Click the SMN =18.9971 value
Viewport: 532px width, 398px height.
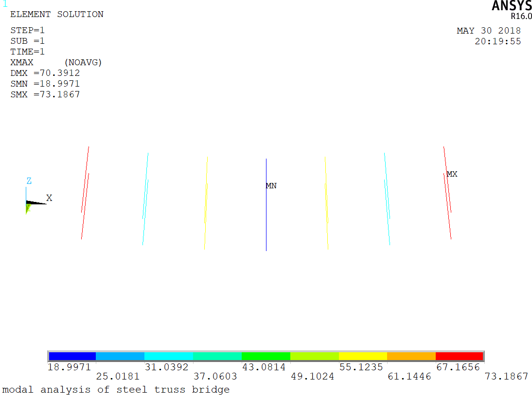click(x=45, y=84)
